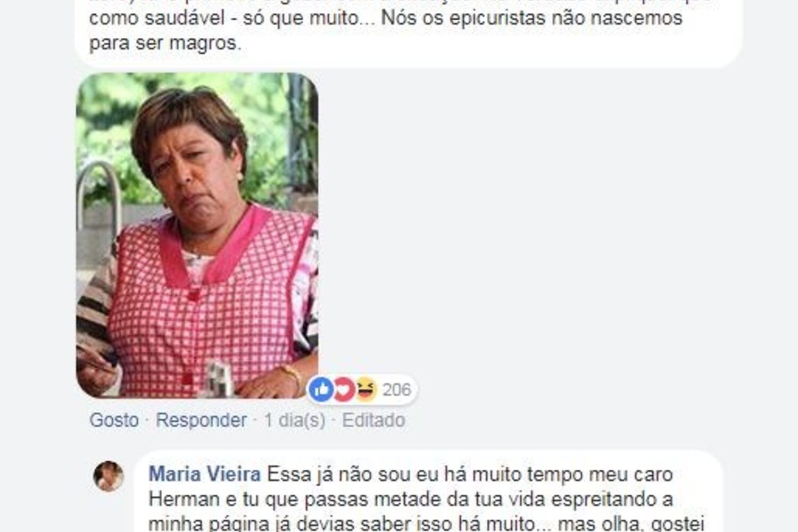
Task: Click the glass at the photo's bottom
Action: tap(219, 379)
